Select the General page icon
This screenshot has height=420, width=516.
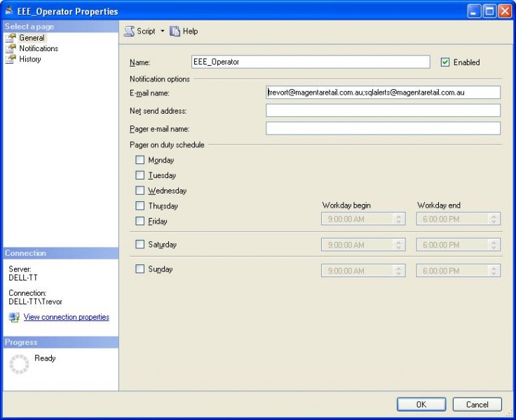coord(11,38)
